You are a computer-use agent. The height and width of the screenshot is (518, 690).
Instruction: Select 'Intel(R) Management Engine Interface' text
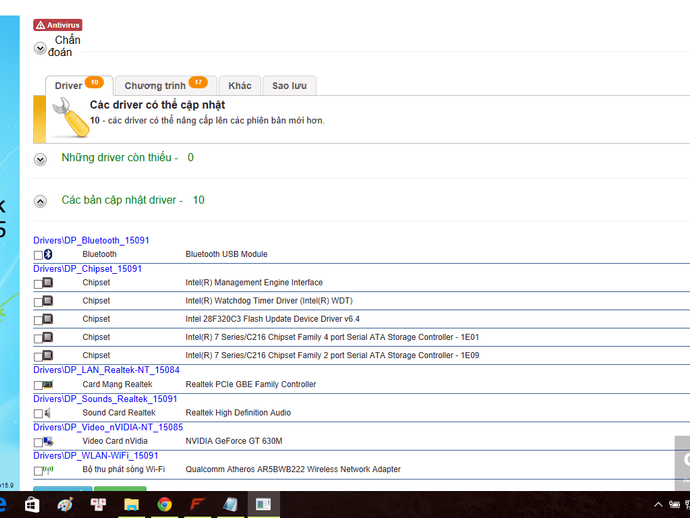254,282
